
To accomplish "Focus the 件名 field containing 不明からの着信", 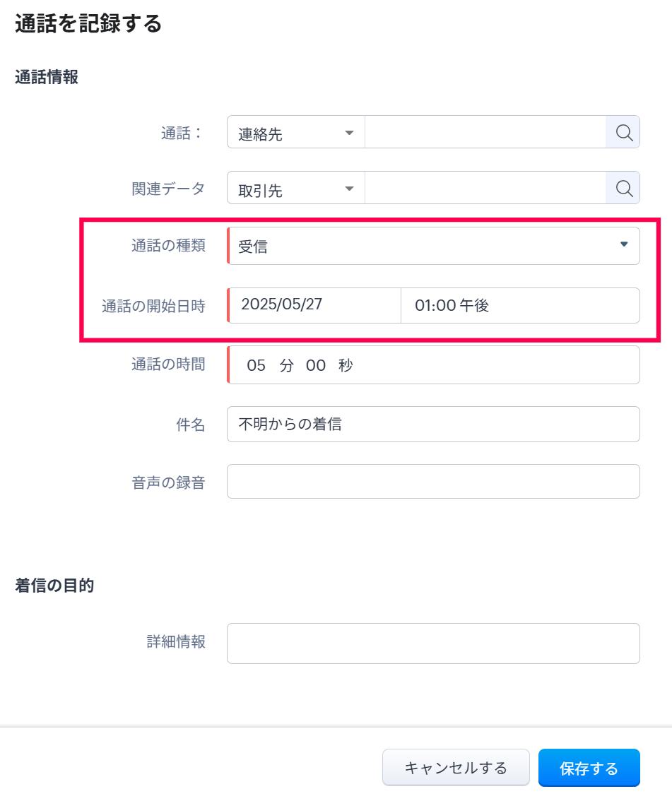I will click(433, 424).
